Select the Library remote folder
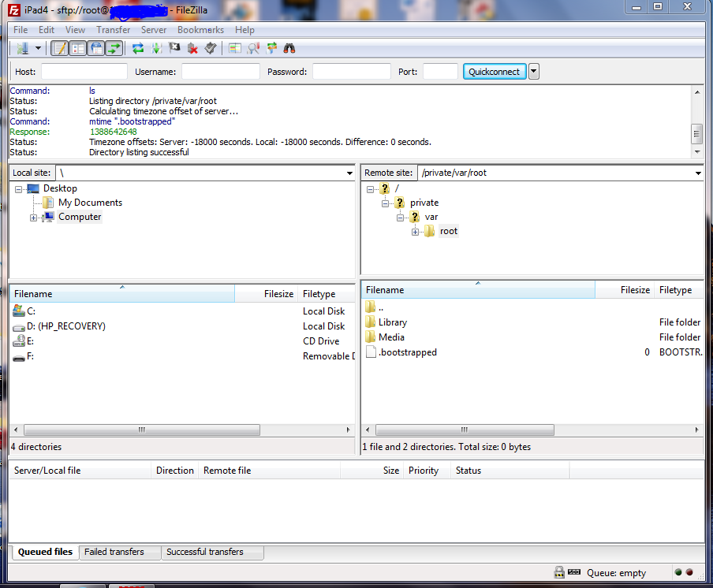 click(x=393, y=322)
